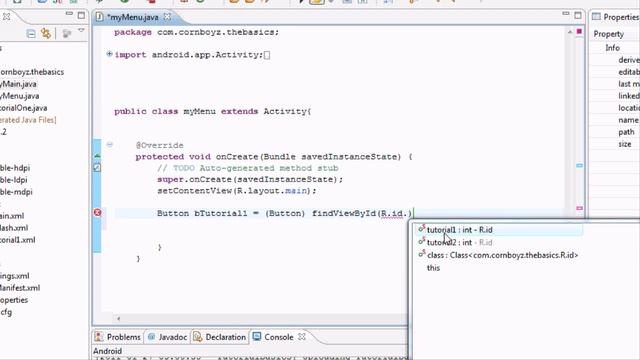Open yMain.java in Package Explorer

(18, 84)
